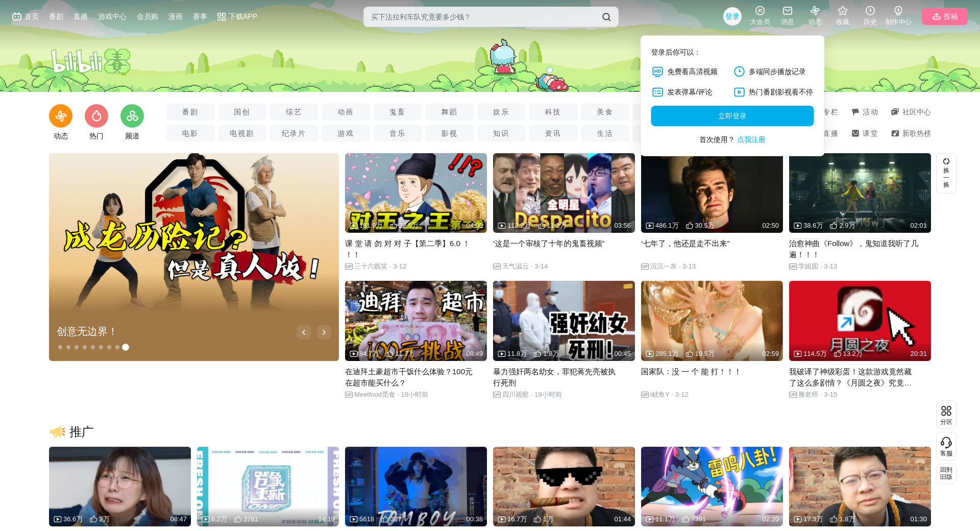Open the 客服 customer service icon
Viewport: 980px width, 531px height.
pos(946,446)
